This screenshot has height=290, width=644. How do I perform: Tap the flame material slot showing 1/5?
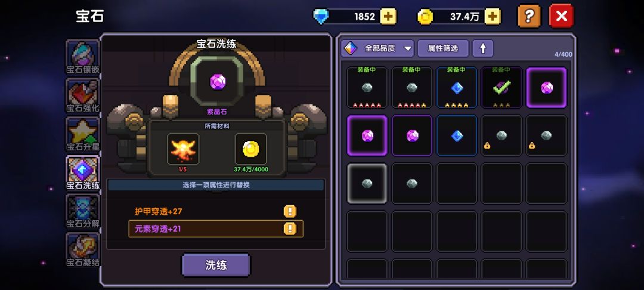(183, 149)
